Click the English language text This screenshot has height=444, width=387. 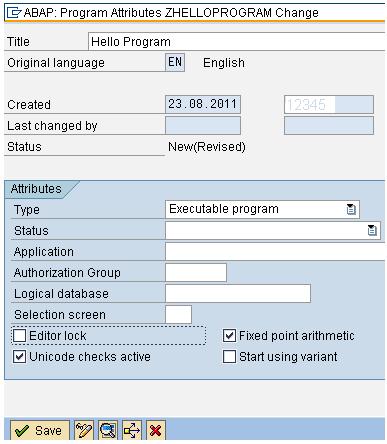click(224, 63)
